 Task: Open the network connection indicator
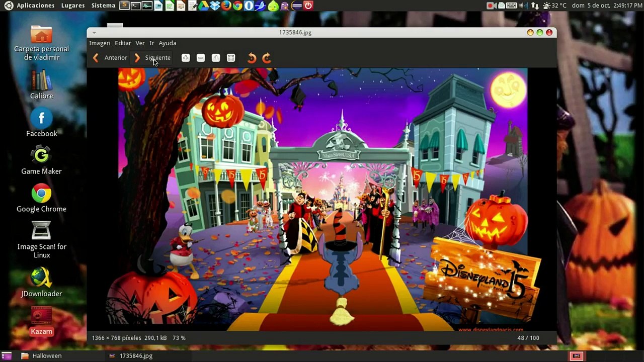point(535,6)
